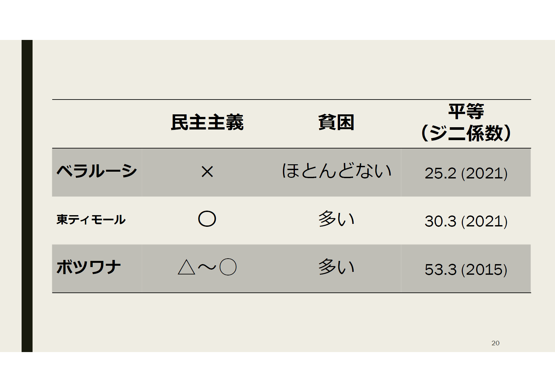The image size is (555, 392).
Task: Click the ほとんどない cell
Action: pos(336,171)
